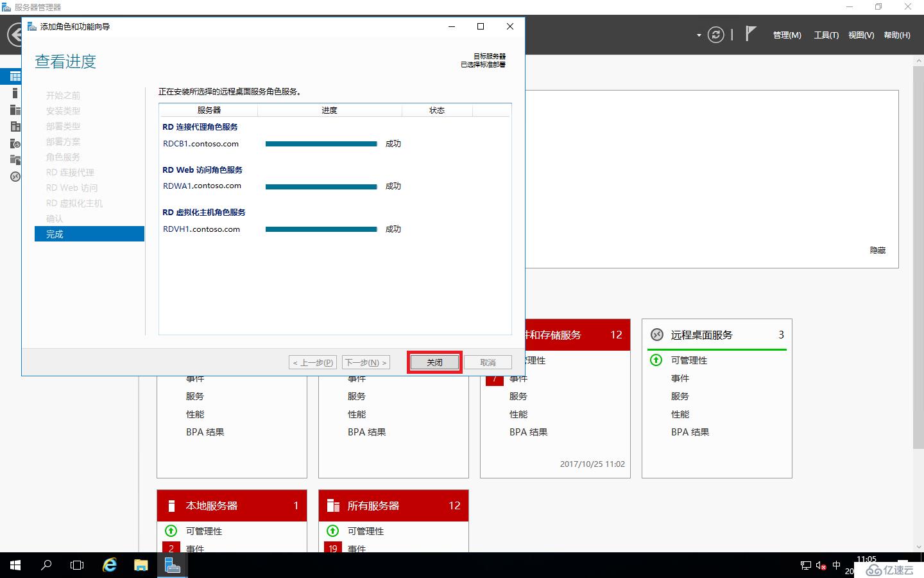Go back with Server Manager back arrow
Image resolution: width=924 pixels, height=578 pixels.
click(x=14, y=35)
